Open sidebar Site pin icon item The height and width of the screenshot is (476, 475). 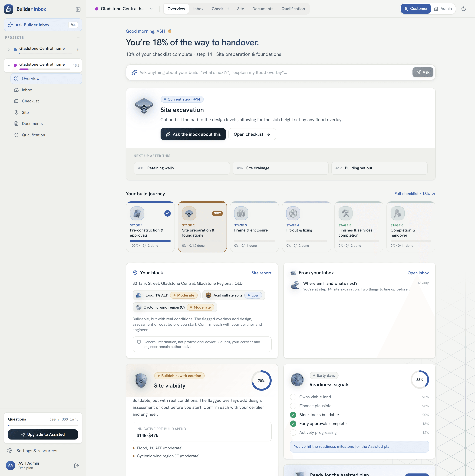pos(16,112)
